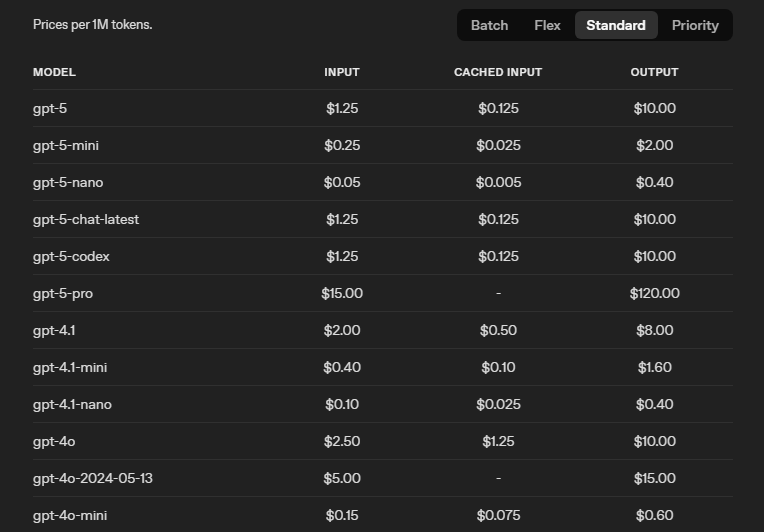Click the gpt-4.1 model name
Image resolution: width=764 pixels, height=532 pixels.
53,330
